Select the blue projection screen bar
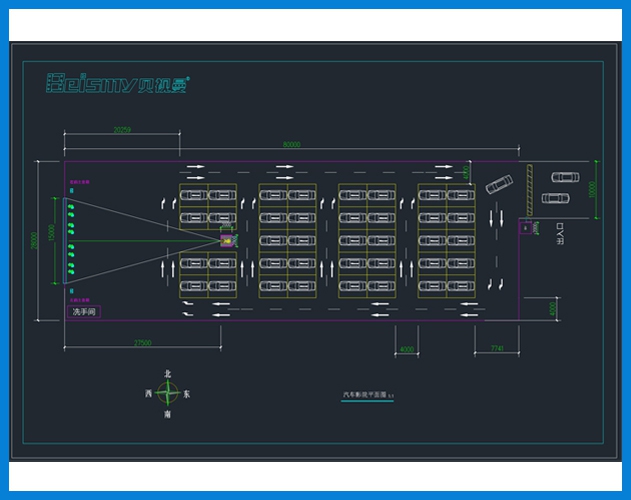631x500 pixels. pyautogui.click(x=64, y=241)
